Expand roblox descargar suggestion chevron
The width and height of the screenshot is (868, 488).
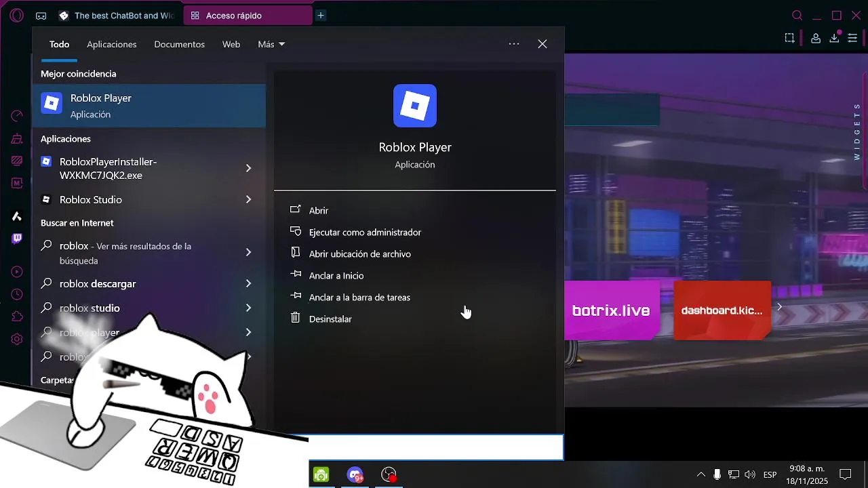[x=248, y=283]
